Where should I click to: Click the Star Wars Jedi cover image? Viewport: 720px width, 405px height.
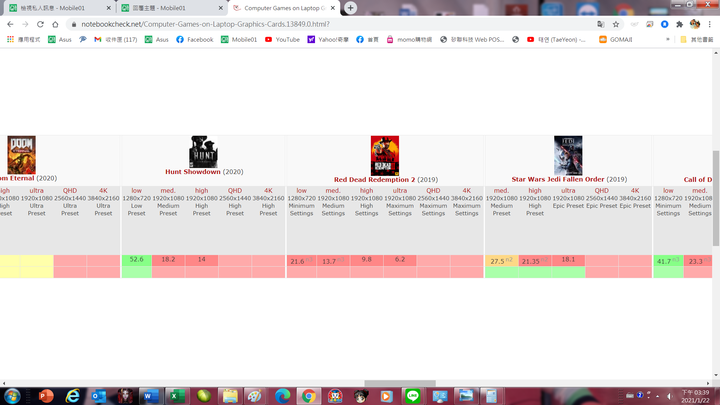tap(568, 155)
